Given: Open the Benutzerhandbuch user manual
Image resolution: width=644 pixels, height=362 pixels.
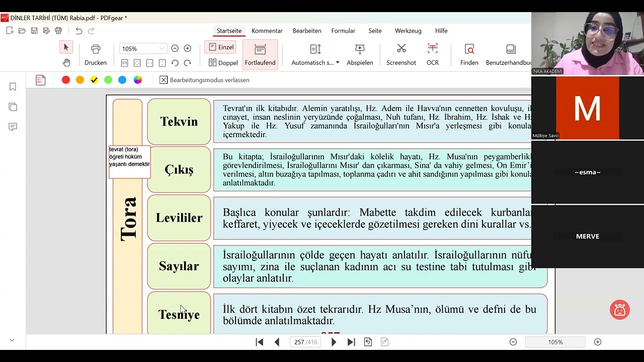Looking at the screenshot, I should pos(509,54).
